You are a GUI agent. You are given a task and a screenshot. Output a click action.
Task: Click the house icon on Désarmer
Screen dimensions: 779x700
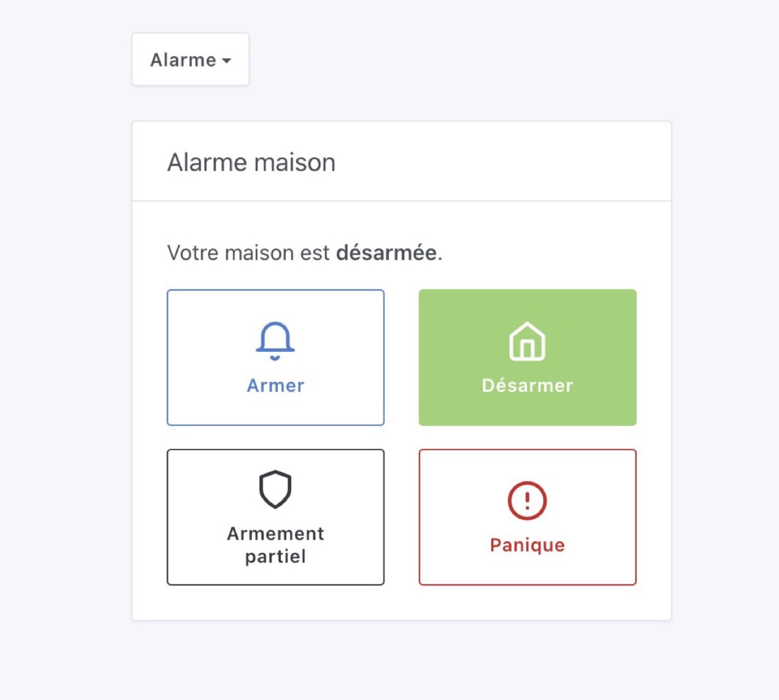pos(527,341)
